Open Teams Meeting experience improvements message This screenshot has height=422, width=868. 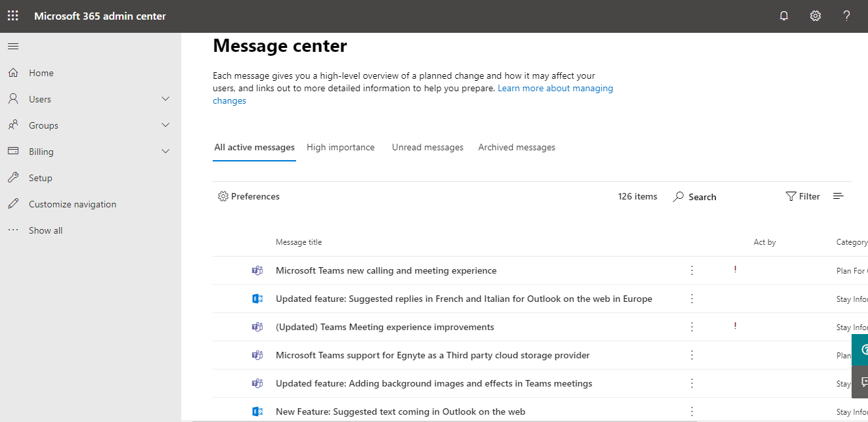[385, 327]
